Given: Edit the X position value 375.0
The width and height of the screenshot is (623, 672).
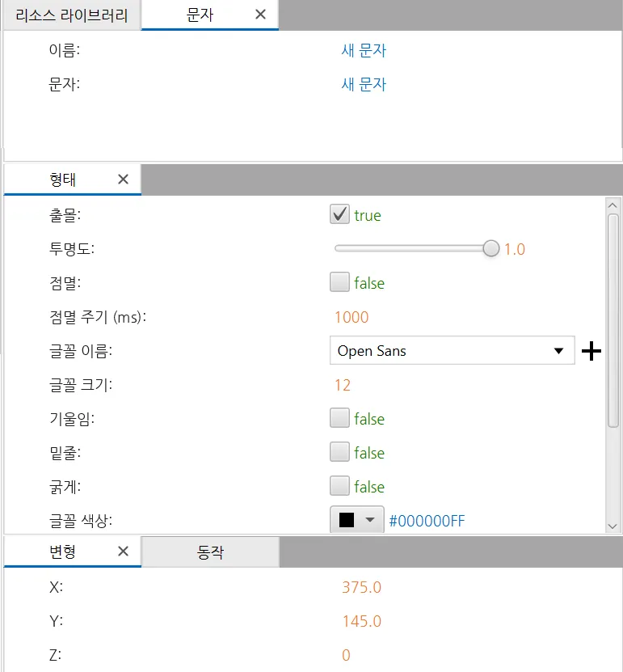Looking at the screenshot, I should [362, 587].
